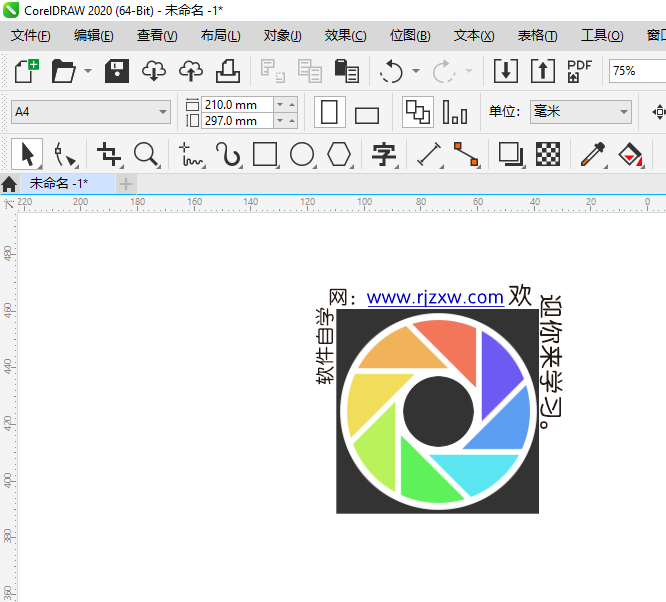The width and height of the screenshot is (666, 602).
Task: Select the Artistic Media tool
Action: [x=228, y=154]
